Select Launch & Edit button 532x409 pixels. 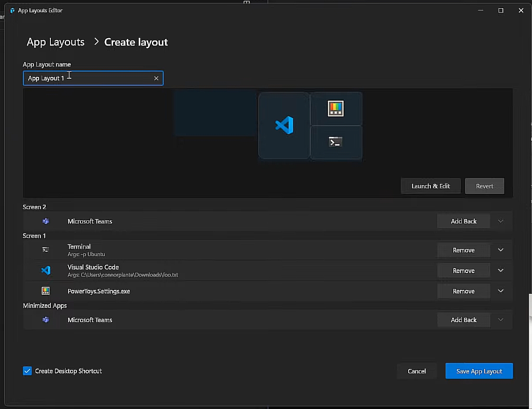coord(431,186)
